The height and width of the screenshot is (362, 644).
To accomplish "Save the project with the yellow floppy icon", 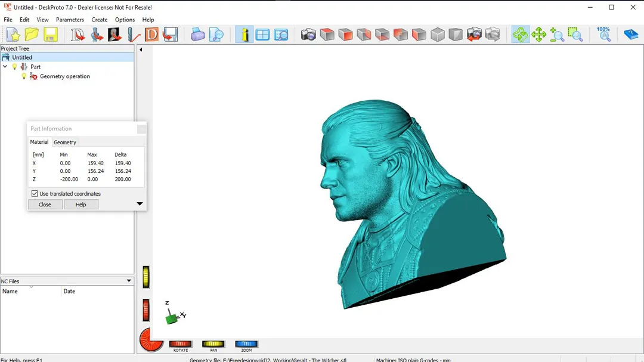I will pos(50,35).
